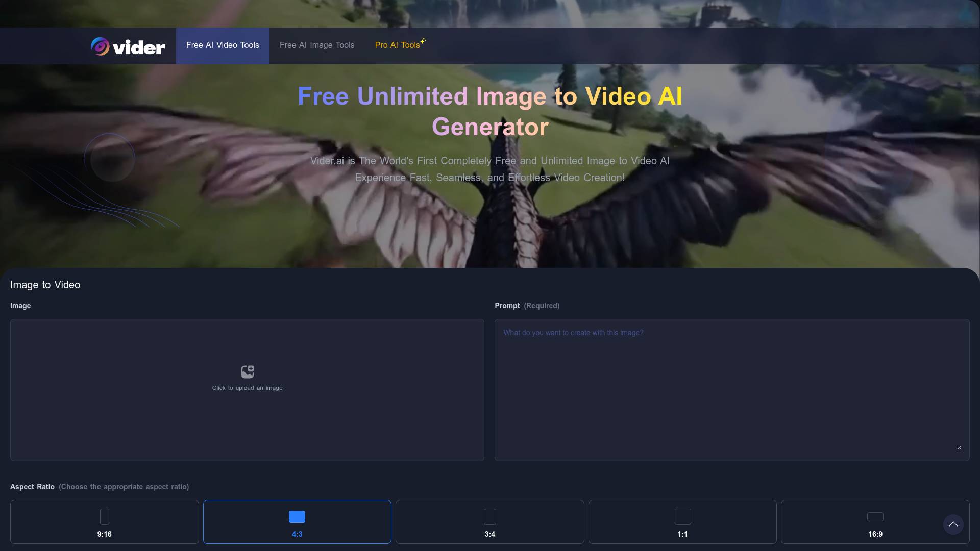Click the scroll-to-top arrow button
The image size is (980, 551).
tap(953, 524)
